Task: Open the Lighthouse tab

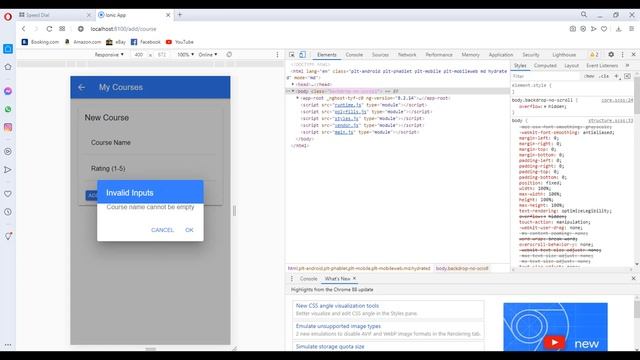Action: 564,55
